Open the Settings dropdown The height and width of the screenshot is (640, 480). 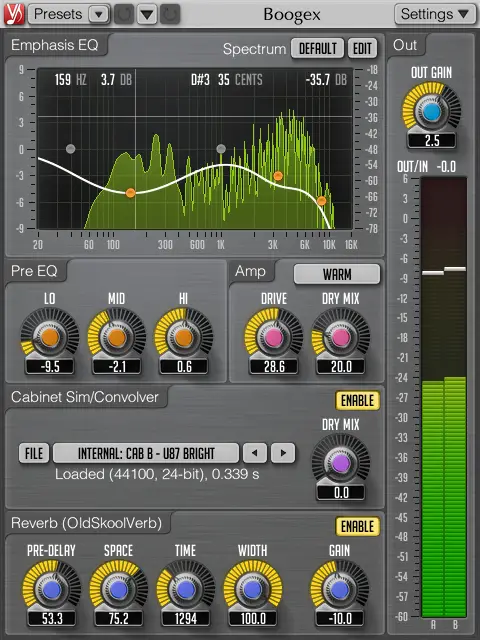[435, 14]
